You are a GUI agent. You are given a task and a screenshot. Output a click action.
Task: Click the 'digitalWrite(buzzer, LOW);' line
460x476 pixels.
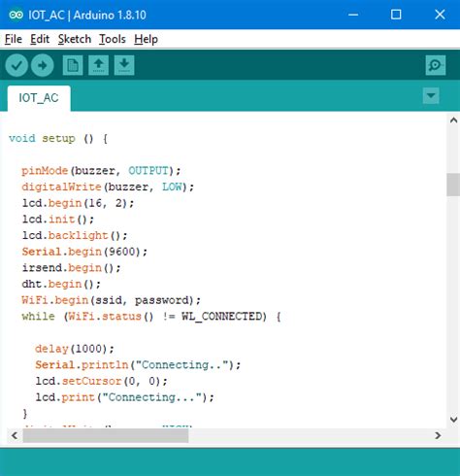coord(108,187)
